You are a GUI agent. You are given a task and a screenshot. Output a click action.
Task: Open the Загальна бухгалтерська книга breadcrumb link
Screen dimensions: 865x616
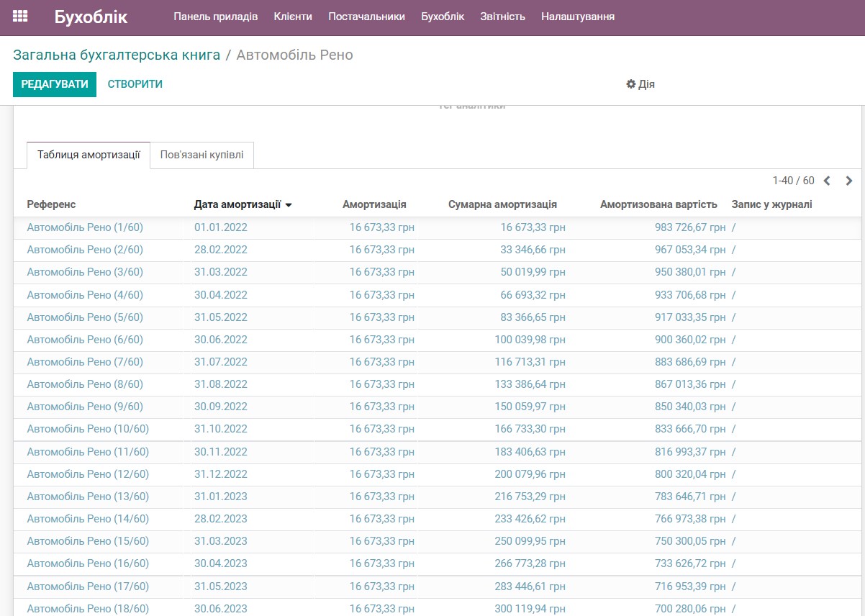click(115, 54)
